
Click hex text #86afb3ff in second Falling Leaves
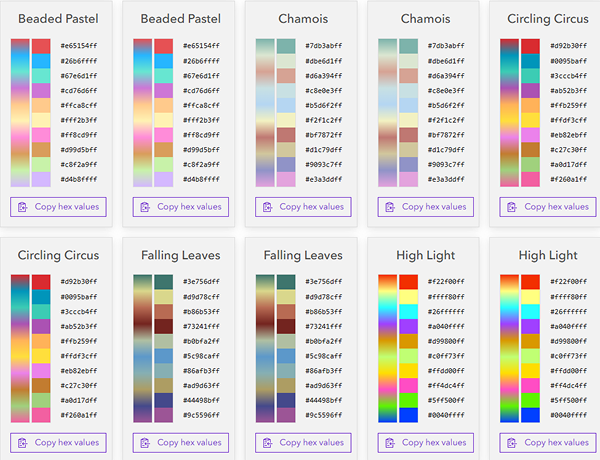(x=324, y=371)
